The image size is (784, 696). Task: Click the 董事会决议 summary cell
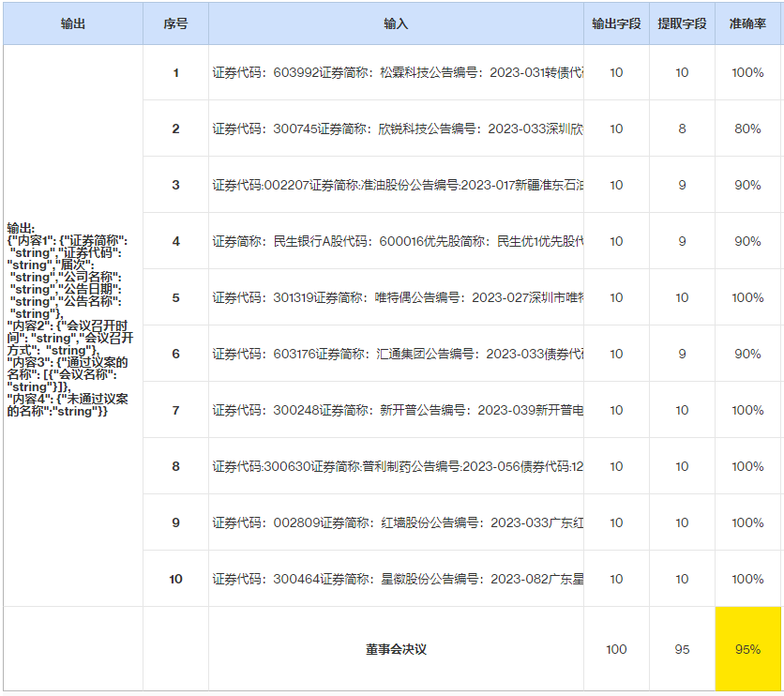(x=396, y=649)
